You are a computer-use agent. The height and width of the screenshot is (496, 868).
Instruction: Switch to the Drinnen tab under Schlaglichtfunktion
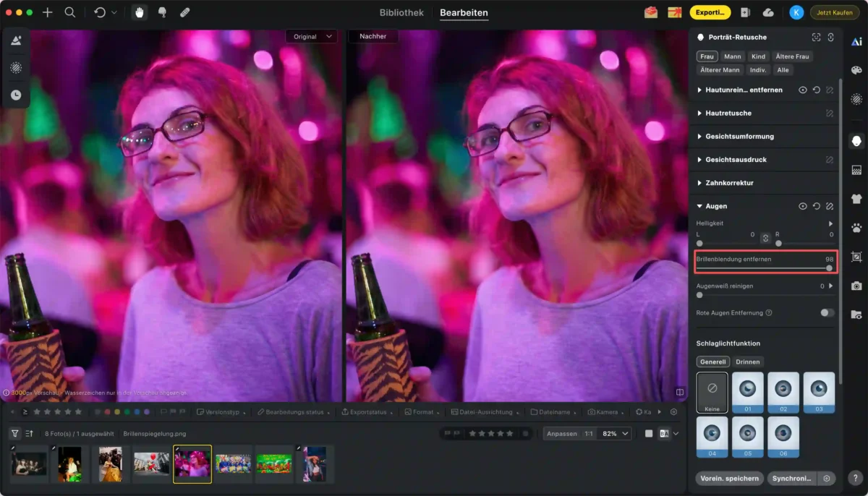coord(747,362)
